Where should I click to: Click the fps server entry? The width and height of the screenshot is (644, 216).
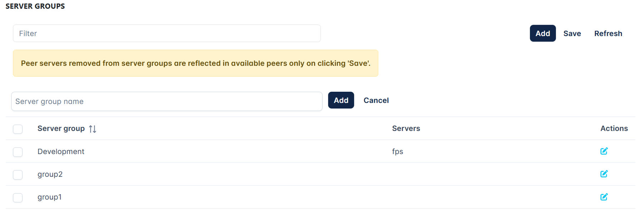(x=397, y=151)
